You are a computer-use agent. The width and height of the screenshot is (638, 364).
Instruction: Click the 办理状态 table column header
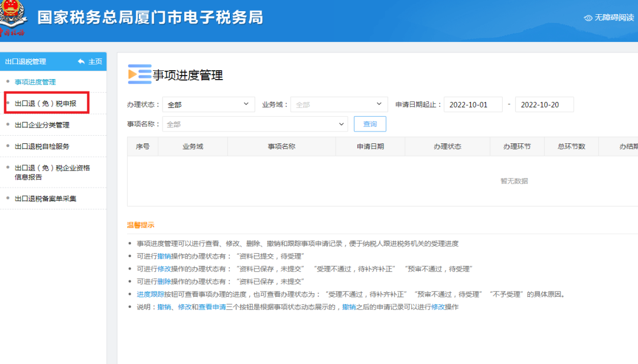click(x=447, y=146)
